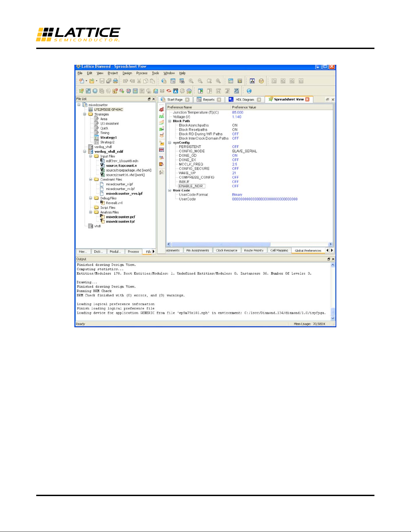Open the Process menu

coord(142,73)
